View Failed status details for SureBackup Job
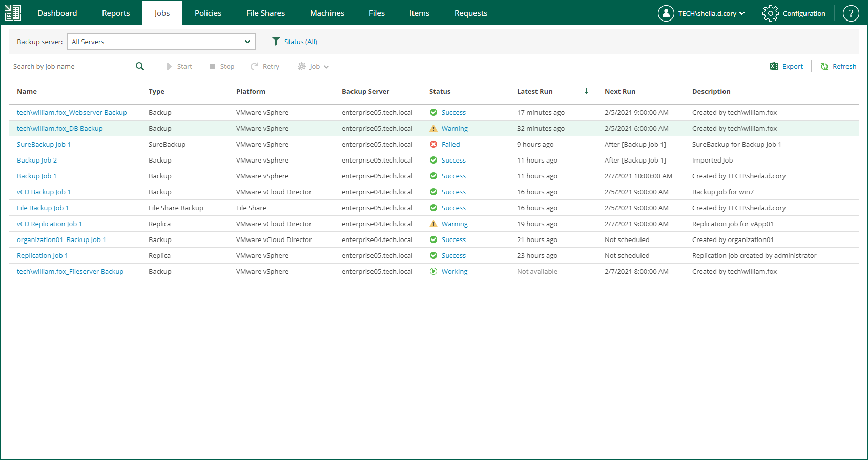 click(450, 144)
